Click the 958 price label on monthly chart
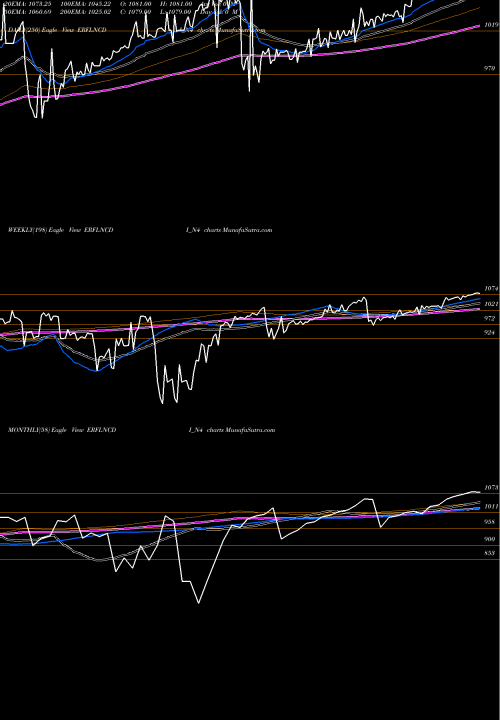The height and width of the screenshot is (720, 500). [x=490, y=522]
